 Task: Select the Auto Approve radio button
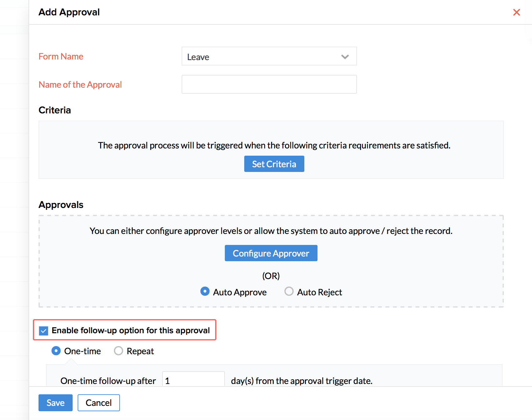pyautogui.click(x=205, y=292)
